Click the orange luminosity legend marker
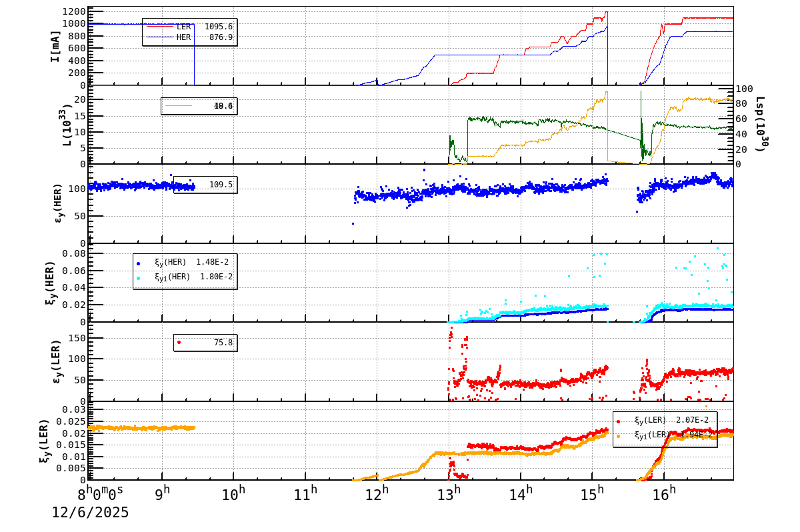Viewport: 800px width, 532px height. point(179,105)
